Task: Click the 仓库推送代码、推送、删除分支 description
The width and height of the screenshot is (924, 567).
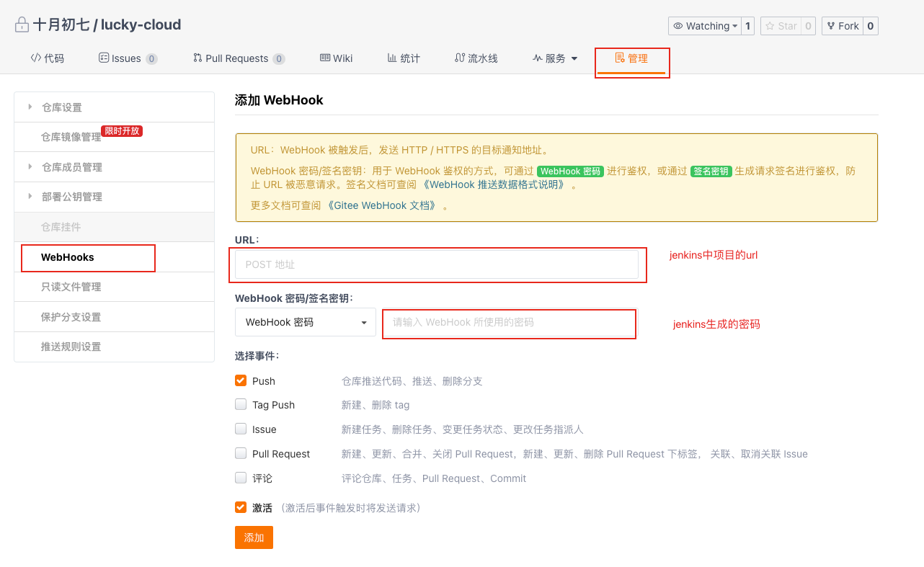Action: click(x=412, y=381)
